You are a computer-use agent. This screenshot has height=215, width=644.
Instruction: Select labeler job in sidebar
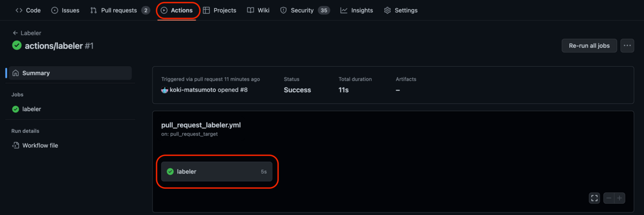(x=70, y=109)
